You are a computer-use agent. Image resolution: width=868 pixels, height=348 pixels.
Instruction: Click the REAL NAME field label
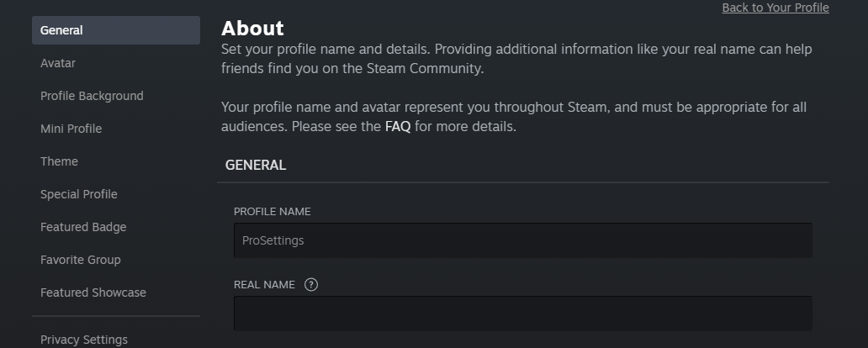click(264, 285)
